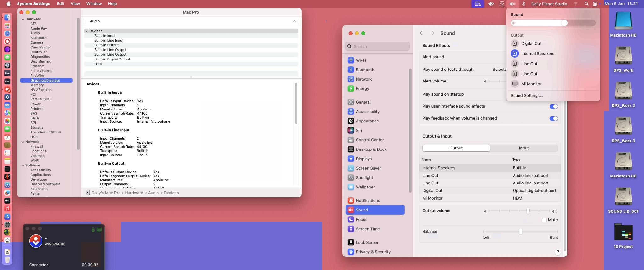The height and width of the screenshot is (270, 644).
Task: Click the Bluetooth icon in the menu bar
Action: pos(524,4)
